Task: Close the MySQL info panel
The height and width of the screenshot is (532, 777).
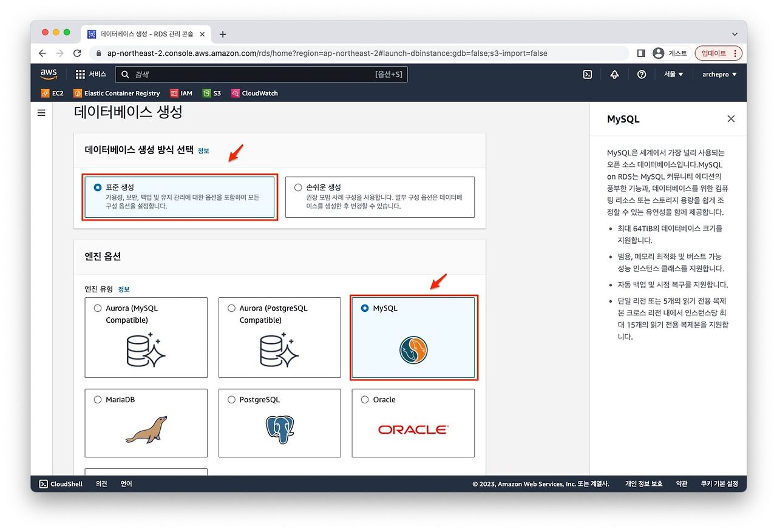Action: pos(731,119)
